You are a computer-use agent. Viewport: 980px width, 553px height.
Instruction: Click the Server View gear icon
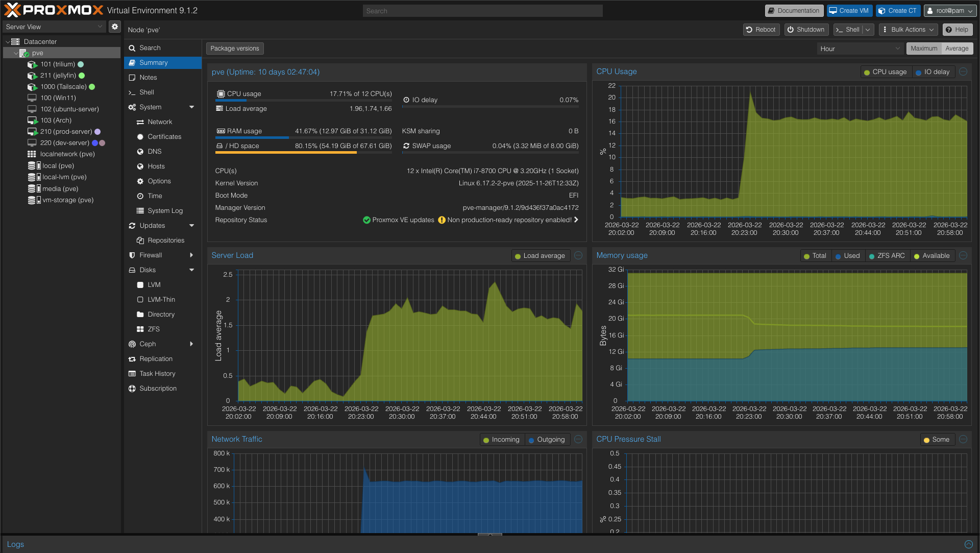pos(114,27)
